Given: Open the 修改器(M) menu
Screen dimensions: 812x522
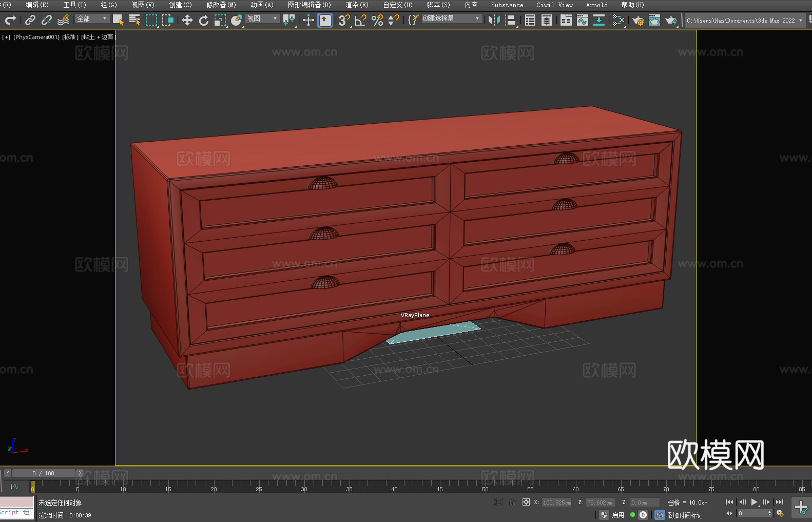Looking at the screenshot, I should [221, 5].
